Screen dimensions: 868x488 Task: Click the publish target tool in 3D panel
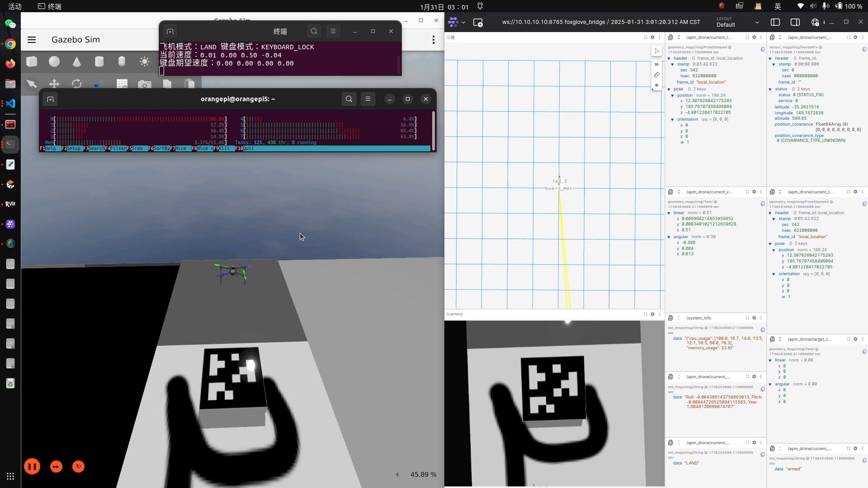click(x=657, y=85)
